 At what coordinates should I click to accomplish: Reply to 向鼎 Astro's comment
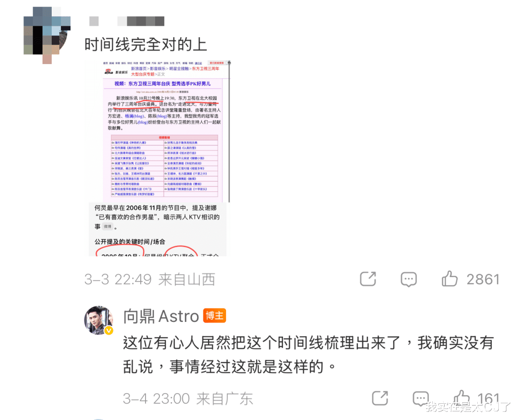pos(421,398)
